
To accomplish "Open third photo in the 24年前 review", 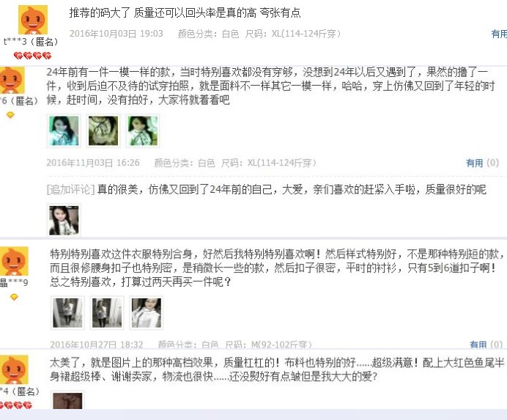I will [143, 130].
